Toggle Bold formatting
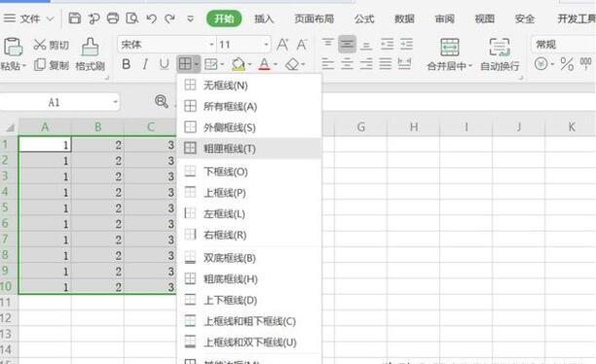This screenshot has height=364, width=596. pyautogui.click(x=127, y=64)
